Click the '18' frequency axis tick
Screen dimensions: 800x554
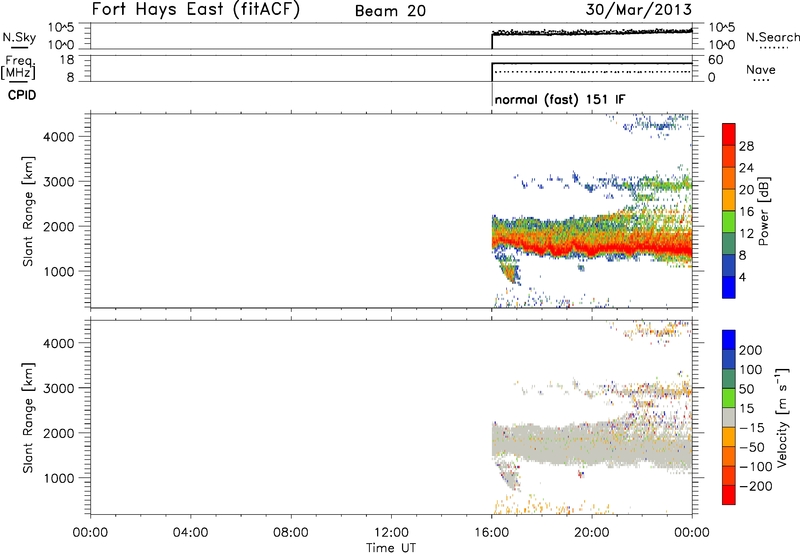click(67, 60)
